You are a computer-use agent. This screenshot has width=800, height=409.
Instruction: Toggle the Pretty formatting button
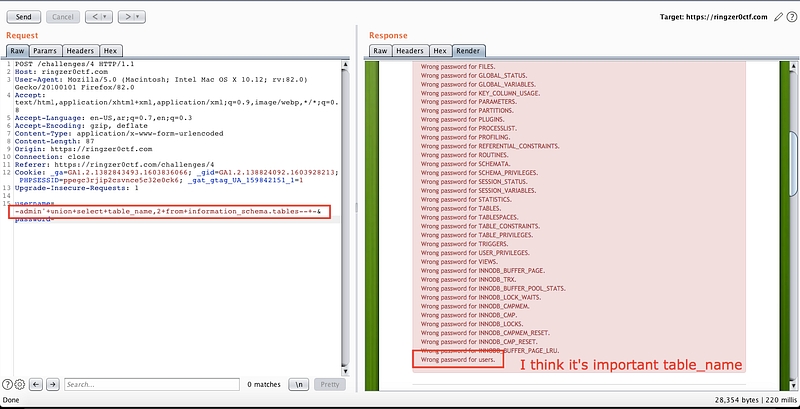tap(328, 384)
